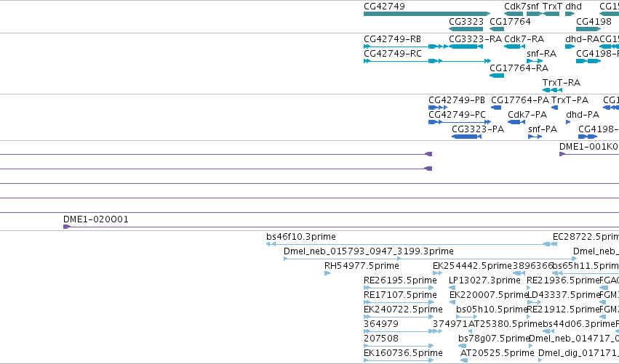
Task: Select the snf-RA transcript
Action: pos(535,61)
